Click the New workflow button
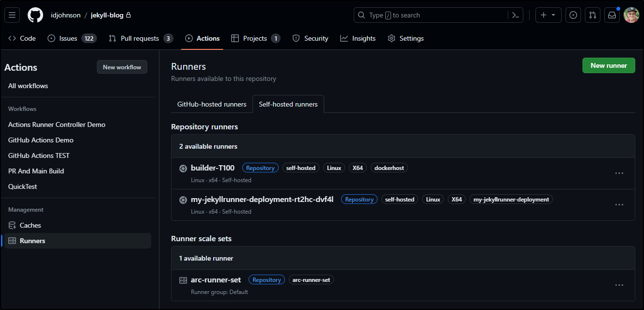 (x=122, y=67)
